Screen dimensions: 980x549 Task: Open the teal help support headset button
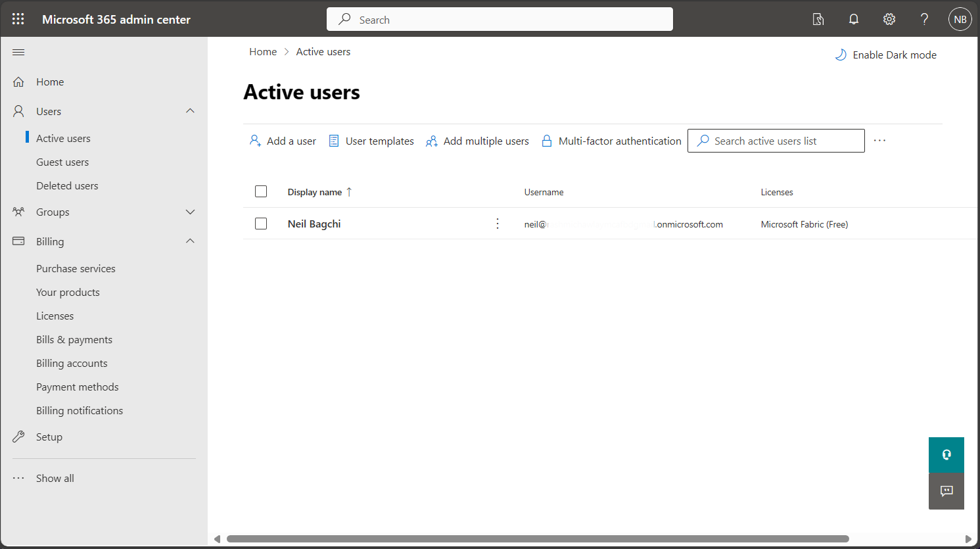coord(946,454)
